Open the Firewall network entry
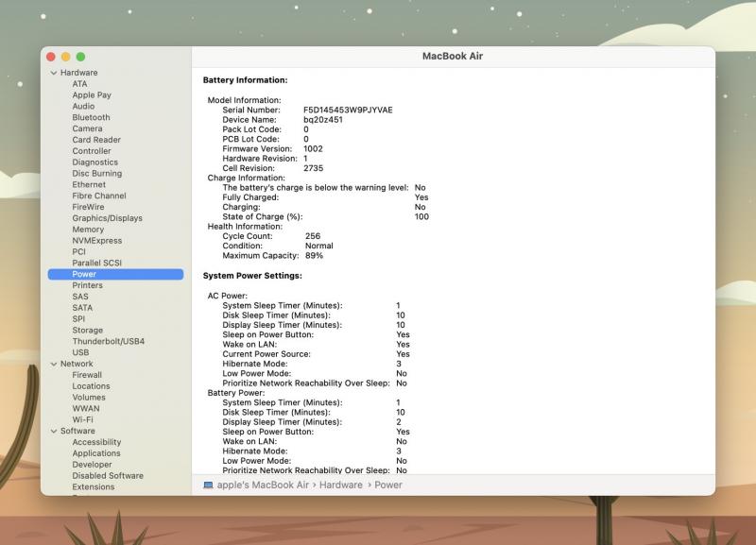This screenshot has width=756, height=545. 87,375
